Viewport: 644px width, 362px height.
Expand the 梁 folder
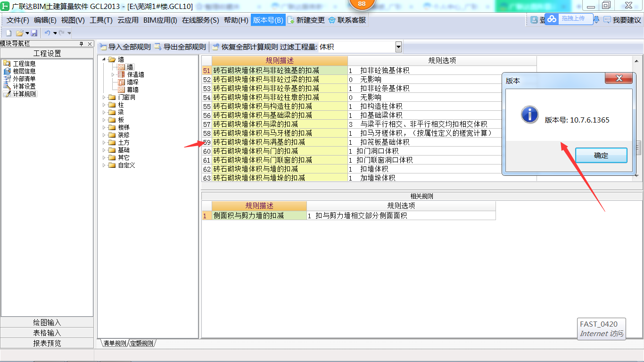pyautogui.click(x=104, y=113)
